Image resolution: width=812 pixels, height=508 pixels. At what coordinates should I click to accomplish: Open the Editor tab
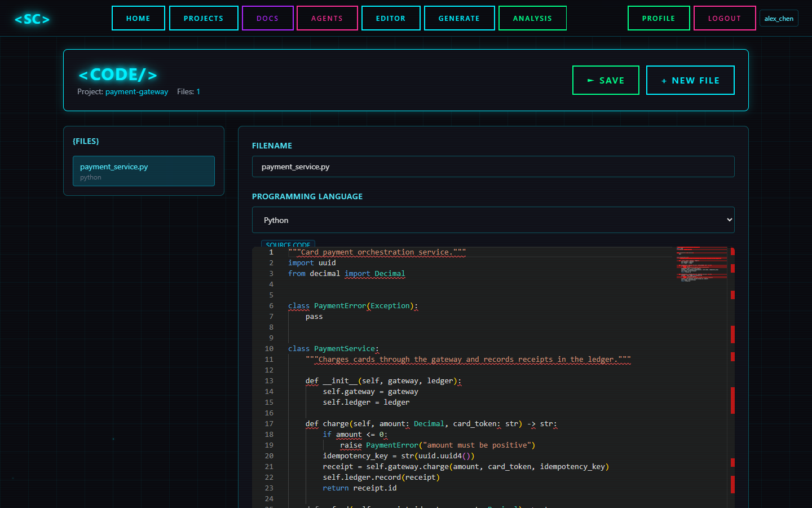(x=391, y=18)
